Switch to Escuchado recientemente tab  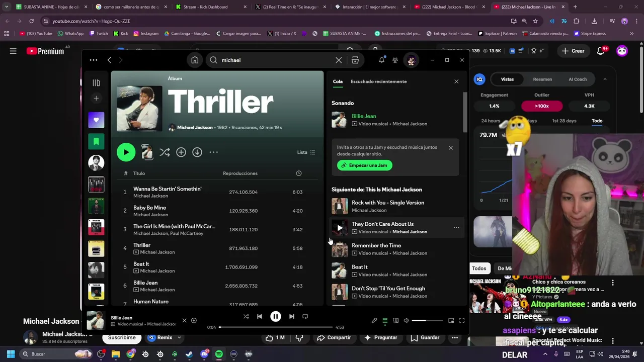coord(378,81)
